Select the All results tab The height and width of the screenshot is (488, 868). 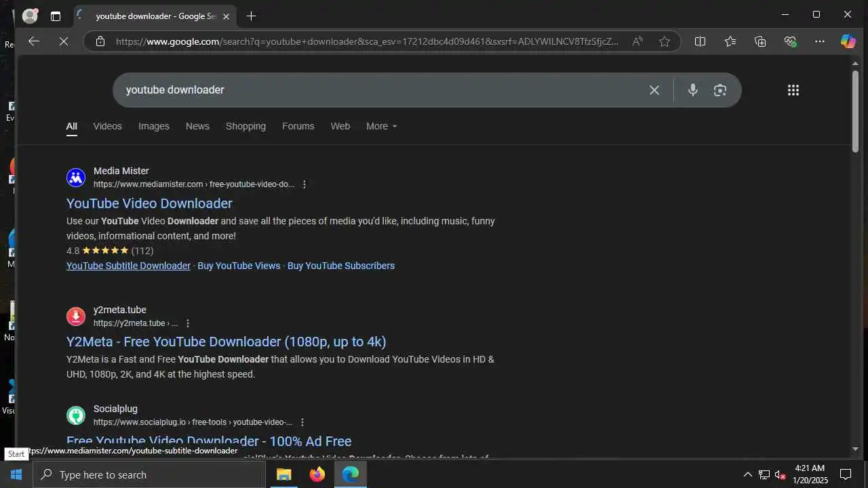pos(71,126)
